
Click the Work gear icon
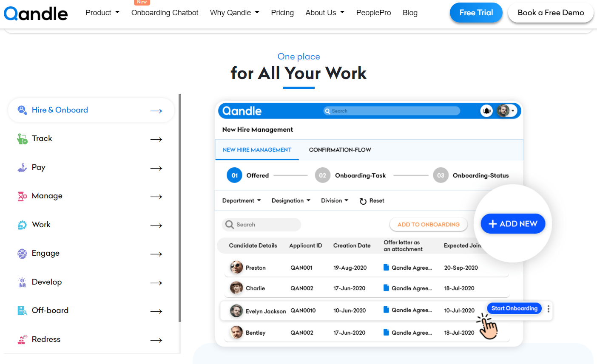click(x=22, y=225)
